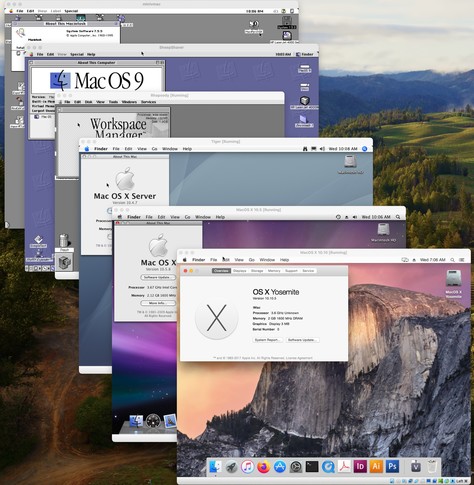
Task: Click the Yosemite Software Update button
Action: coord(302,340)
